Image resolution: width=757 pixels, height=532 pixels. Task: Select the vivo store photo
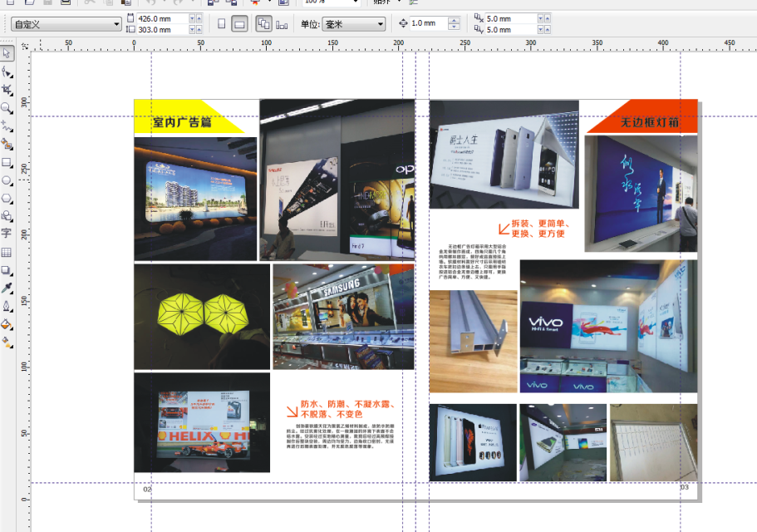pos(609,327)
